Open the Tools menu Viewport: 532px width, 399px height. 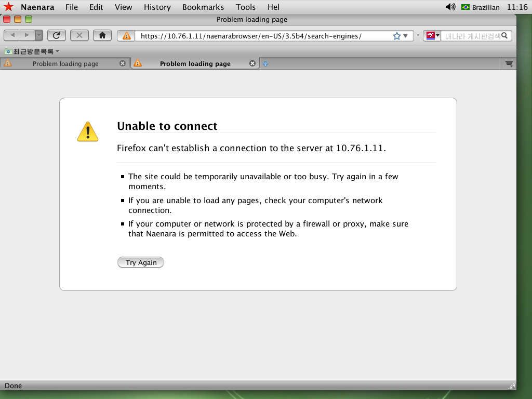coord(246,7)
